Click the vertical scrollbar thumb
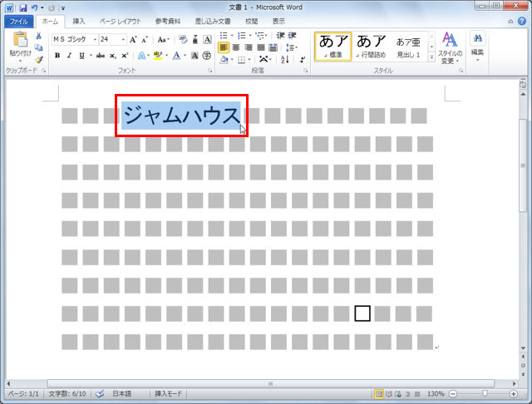This screenshot has width=532, height=404. point(523,165)
